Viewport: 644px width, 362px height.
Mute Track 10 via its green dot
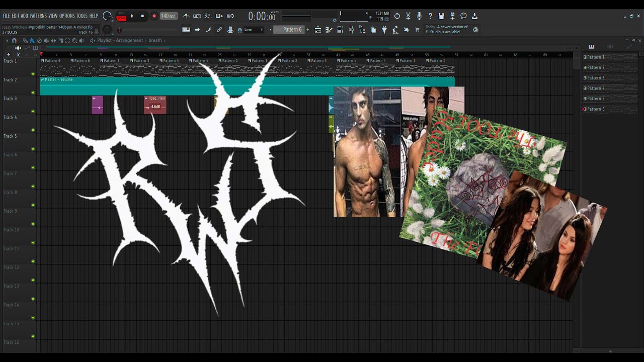33,243
